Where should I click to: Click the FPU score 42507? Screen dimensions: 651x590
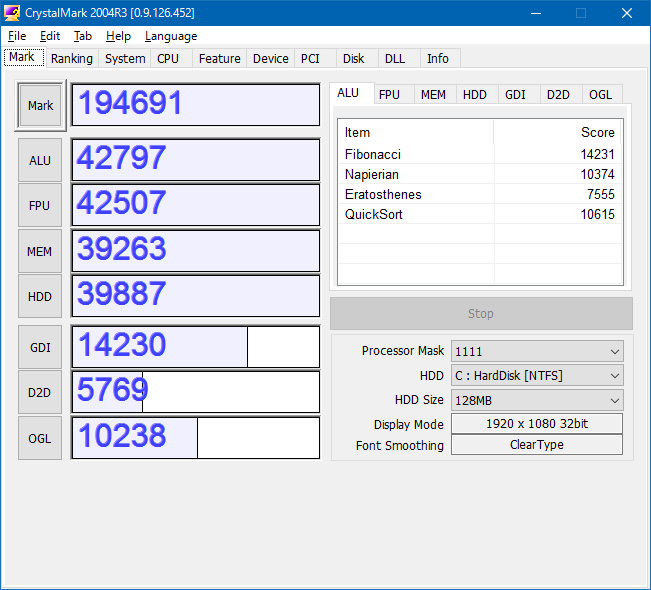point(196,205)
